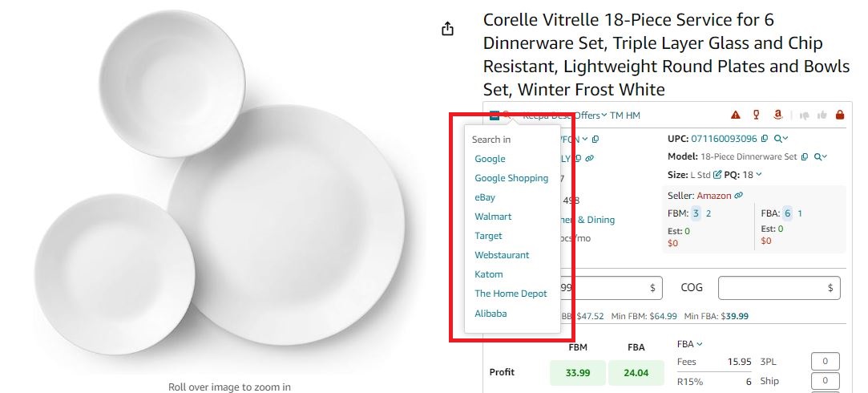The width and height of the screenshot is (868, 393).
Task: Copy the UPC code with the copy icon
Action: (764, 139)
